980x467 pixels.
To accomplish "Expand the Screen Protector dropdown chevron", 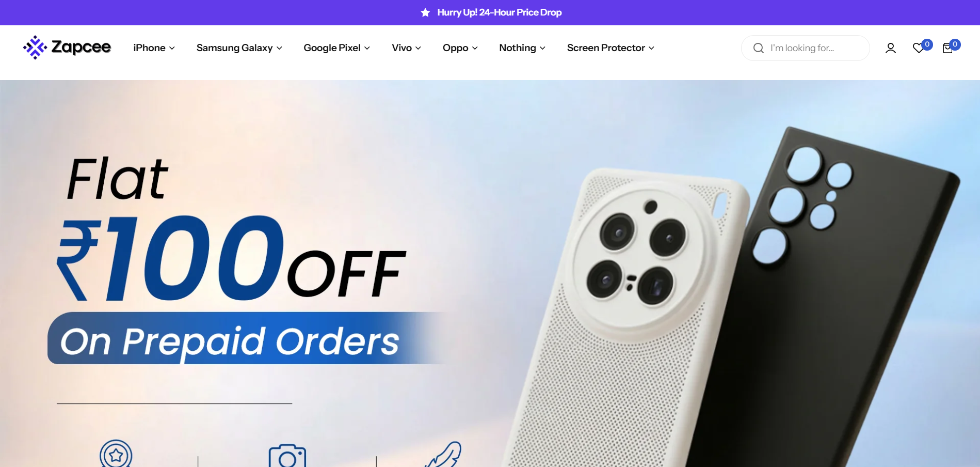I will point(651,48).
